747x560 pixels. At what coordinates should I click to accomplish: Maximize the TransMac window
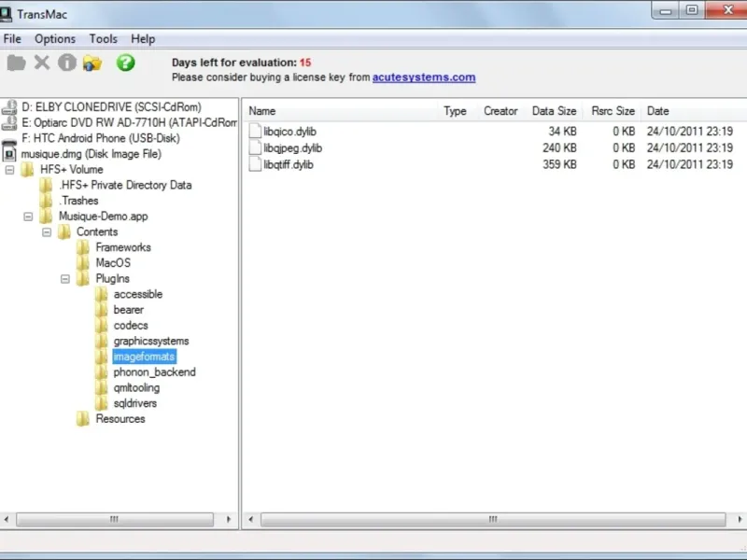[x=692, y=10]
